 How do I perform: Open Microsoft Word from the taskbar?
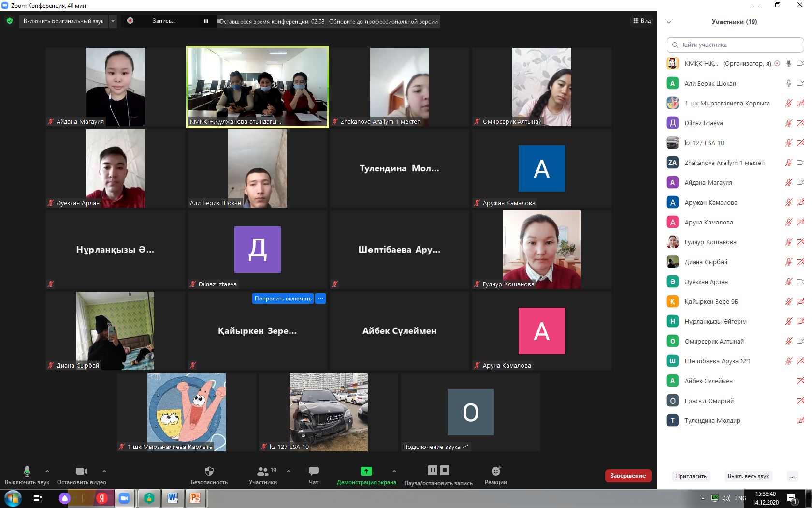(x=173, y=498)
